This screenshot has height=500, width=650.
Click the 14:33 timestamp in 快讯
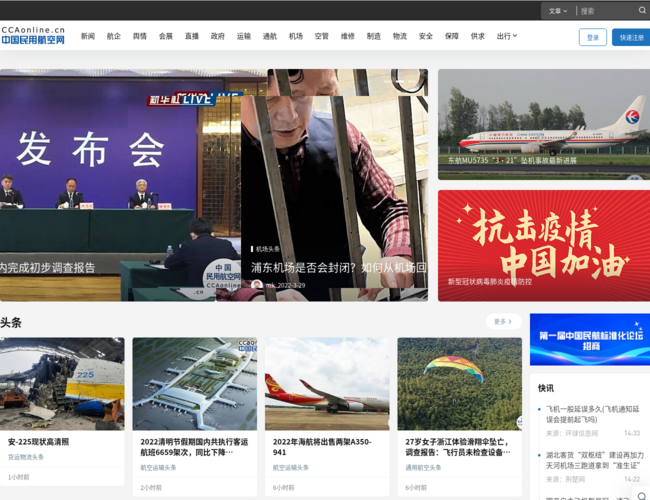point(632,433)
